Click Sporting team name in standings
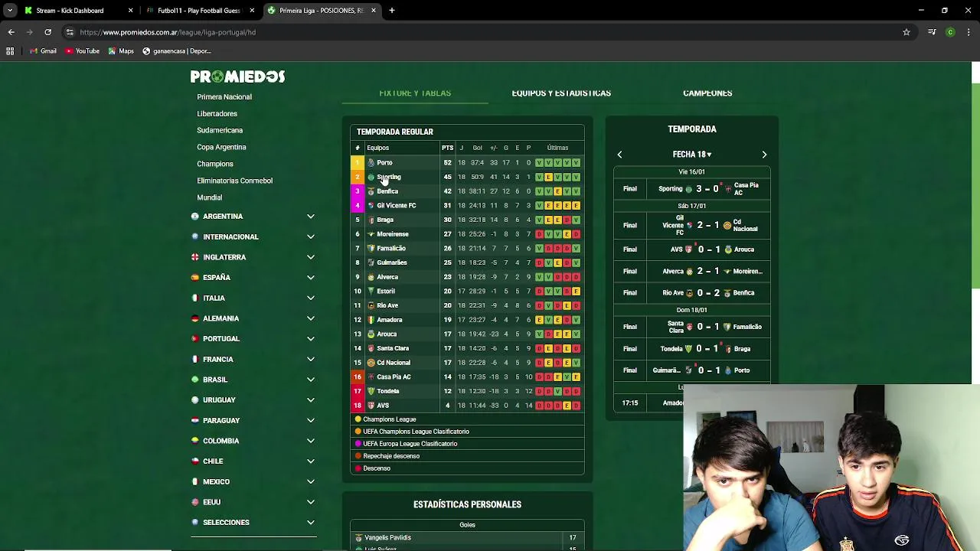This screenshot has height=551, width=980. (389, 177)
